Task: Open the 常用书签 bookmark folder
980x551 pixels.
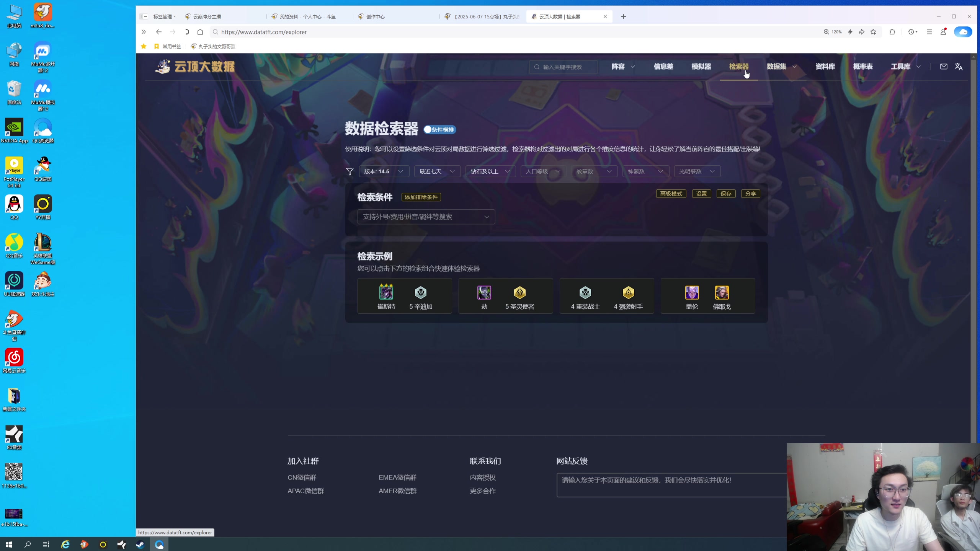Action: (167, 46)
